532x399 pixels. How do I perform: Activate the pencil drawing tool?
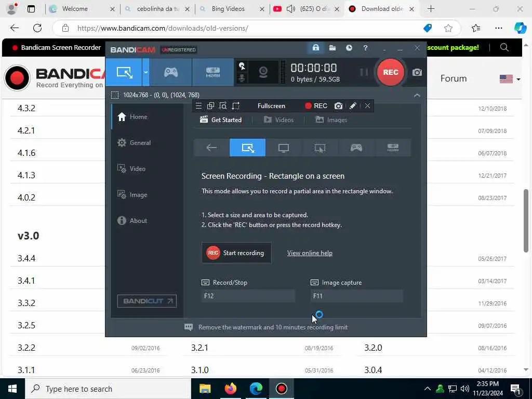pyautogui.click(x=353, y=106)
